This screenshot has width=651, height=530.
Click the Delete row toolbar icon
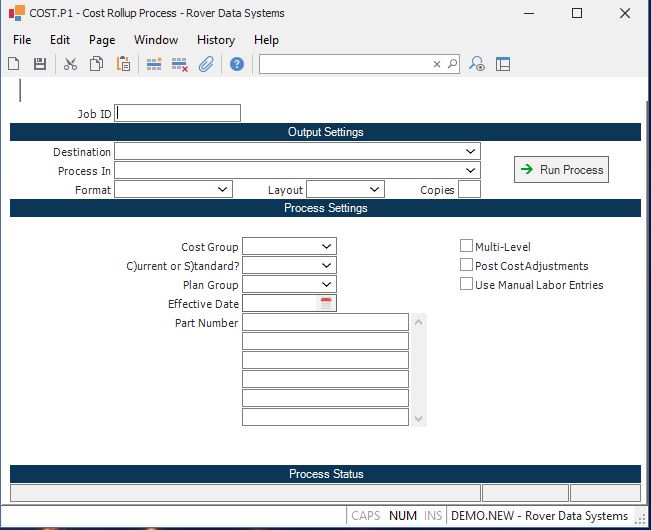coord(180,64)
